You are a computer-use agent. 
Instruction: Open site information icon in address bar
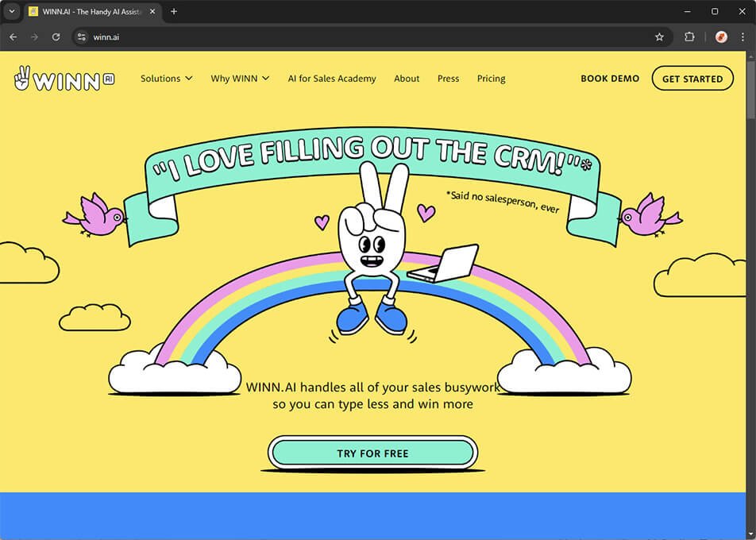point(82,37)
